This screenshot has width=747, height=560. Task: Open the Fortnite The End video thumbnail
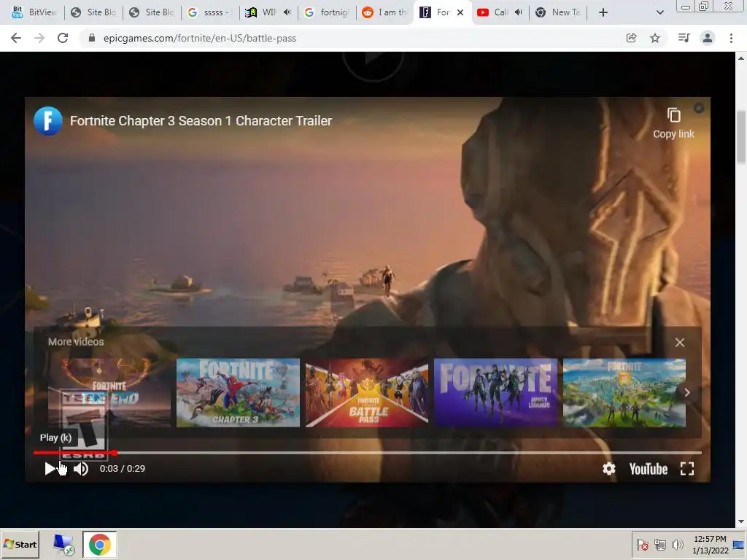tap(109, 392)
